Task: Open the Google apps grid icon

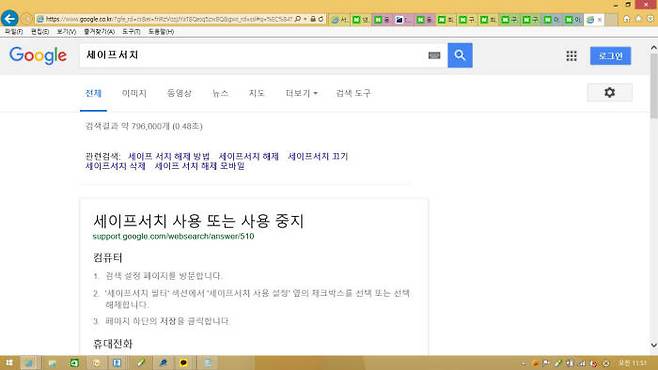Action: [x=571, y=56]
